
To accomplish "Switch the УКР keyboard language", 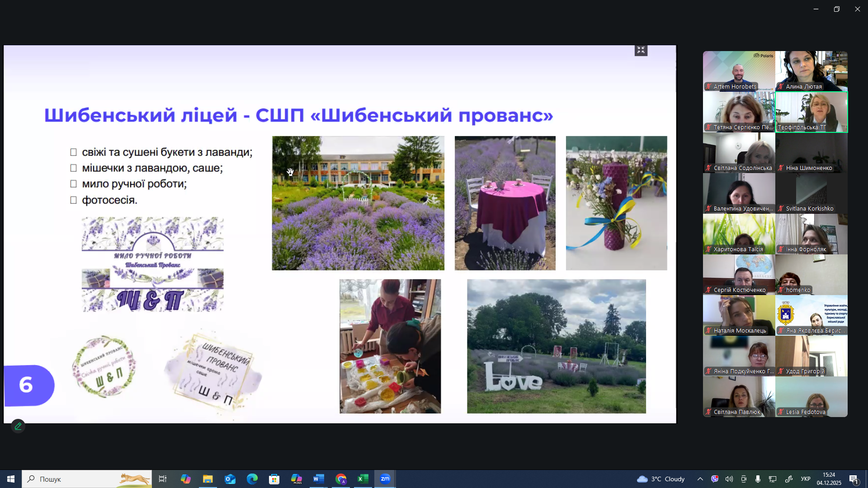I will click(806, 479).
